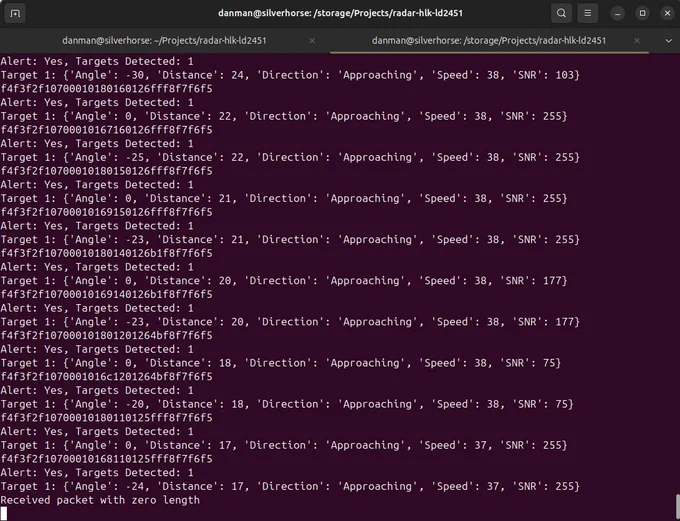Minimize the terminal window

click(618, 13)
